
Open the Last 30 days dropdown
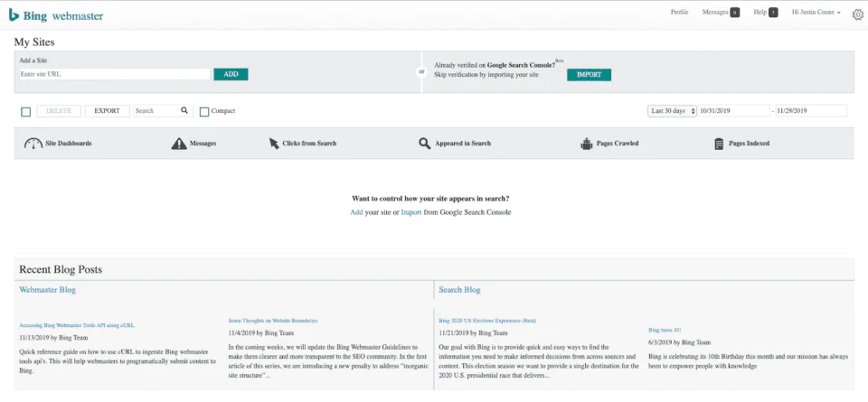671,110
